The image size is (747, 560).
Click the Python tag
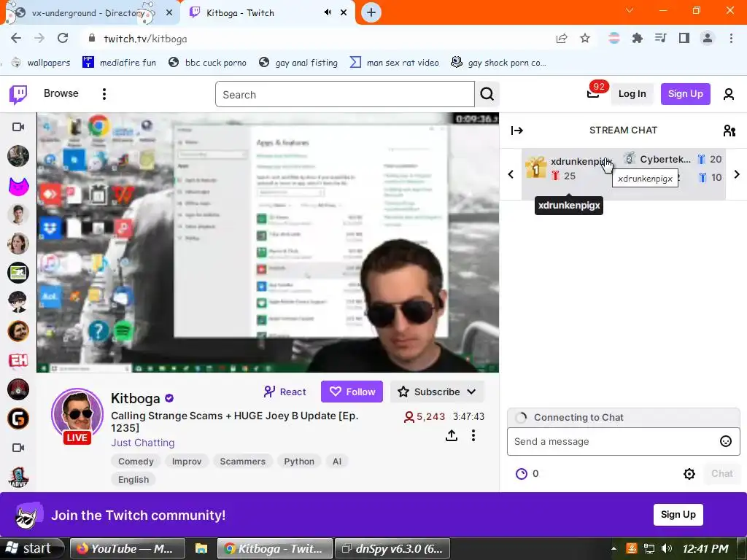point(299,462)
